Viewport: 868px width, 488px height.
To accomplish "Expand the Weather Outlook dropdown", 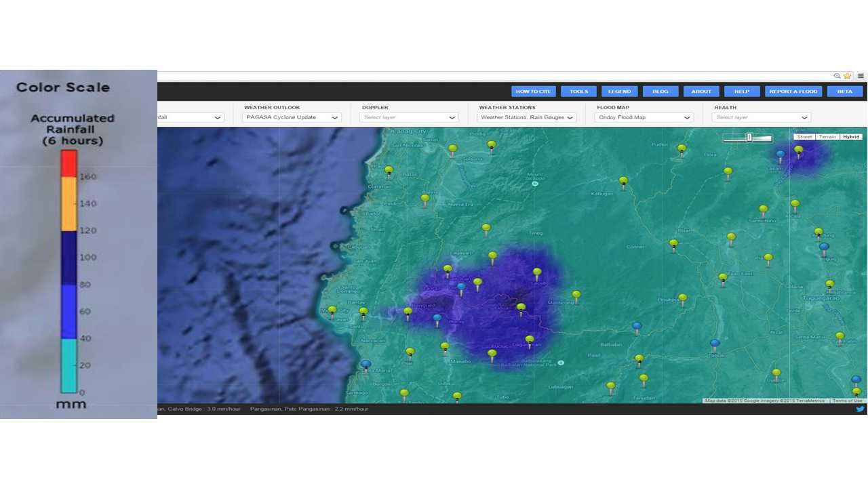I will point(292,117).
